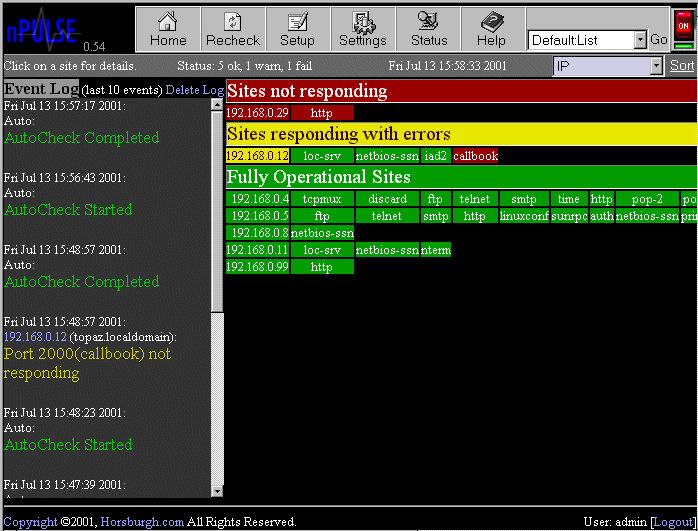Click AutoCheck Started entry at 15:56:43
This screenshot has width=698, height=531.
pyautogui.click(x=68, y=209)
